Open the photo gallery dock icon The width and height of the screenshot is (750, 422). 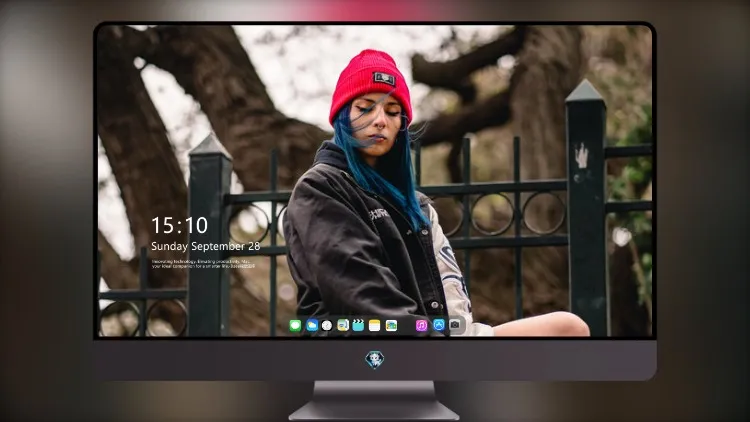(391, 326)
